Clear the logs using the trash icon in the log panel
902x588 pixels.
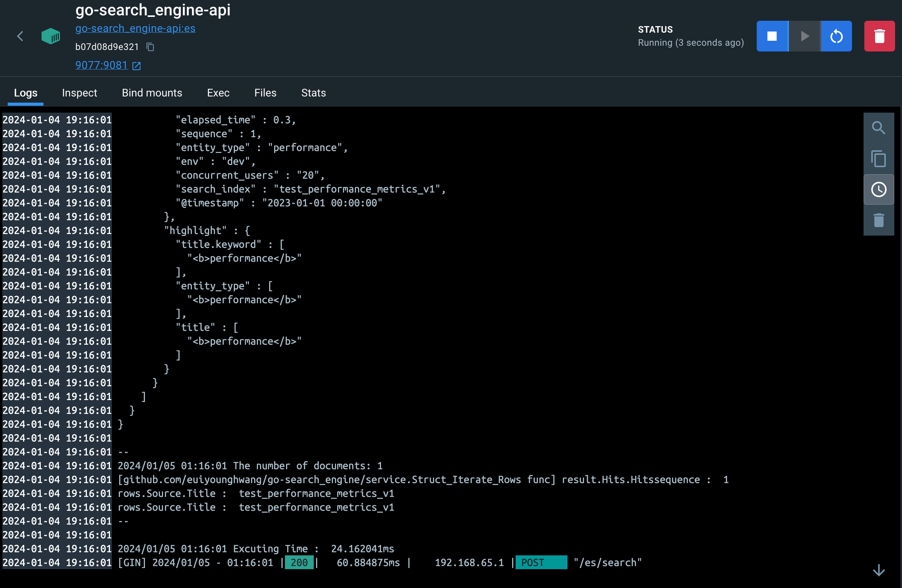[879, 220]
